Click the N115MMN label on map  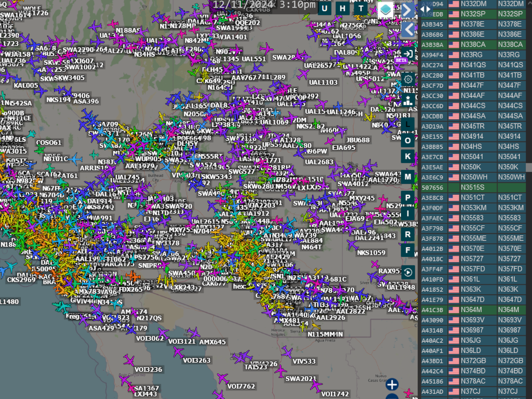click(325, 334)
